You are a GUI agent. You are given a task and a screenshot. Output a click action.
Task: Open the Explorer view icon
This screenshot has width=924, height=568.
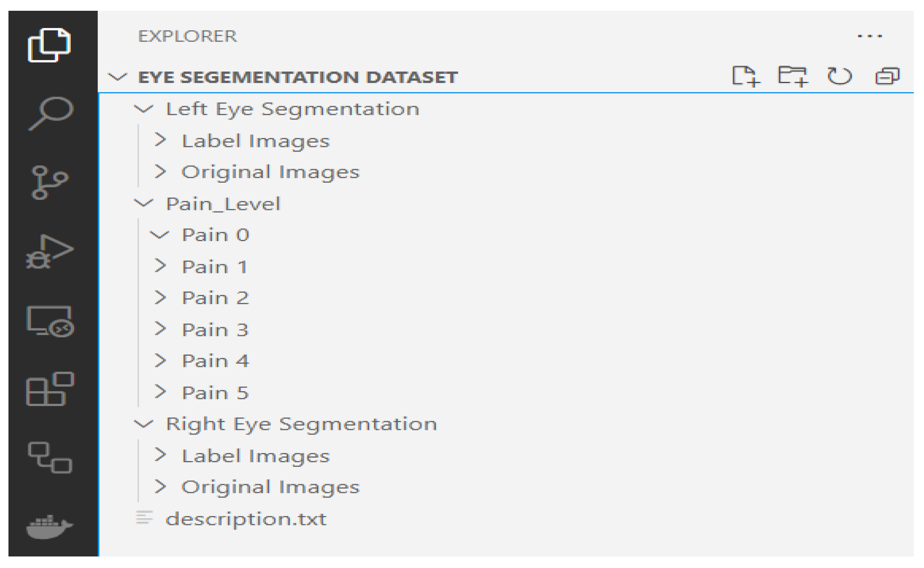tap(49, 45)
